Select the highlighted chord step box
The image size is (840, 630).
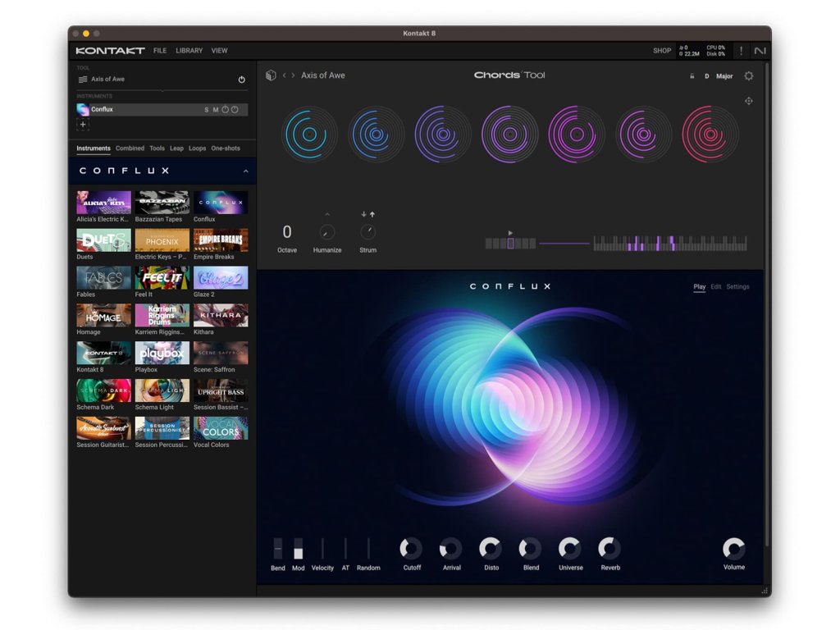point(510,244)
